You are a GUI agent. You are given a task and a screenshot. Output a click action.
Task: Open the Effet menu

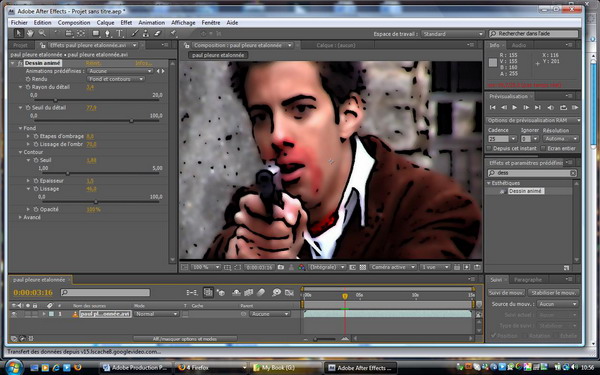coord(126,23)
